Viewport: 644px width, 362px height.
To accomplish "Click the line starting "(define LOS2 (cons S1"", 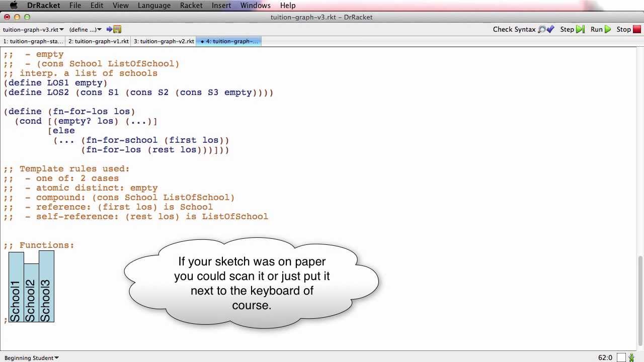I will (x=138, y=93).
